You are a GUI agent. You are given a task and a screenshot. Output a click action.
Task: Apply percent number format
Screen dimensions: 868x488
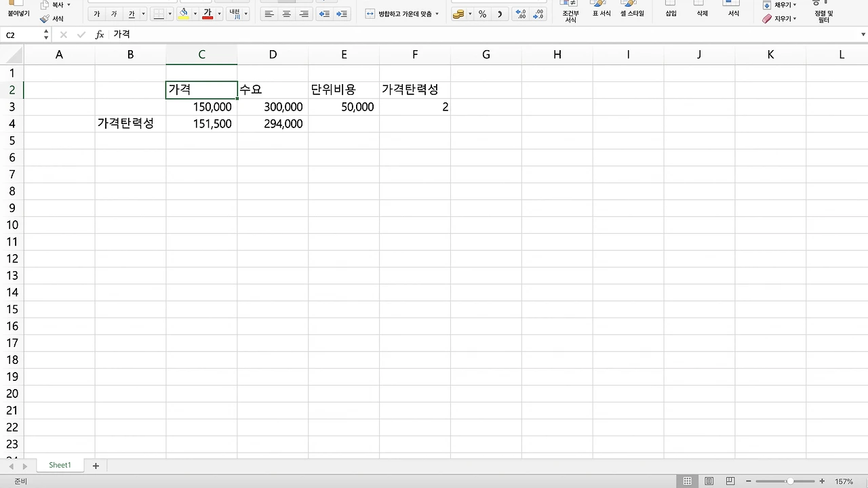(x=482, y=14)
